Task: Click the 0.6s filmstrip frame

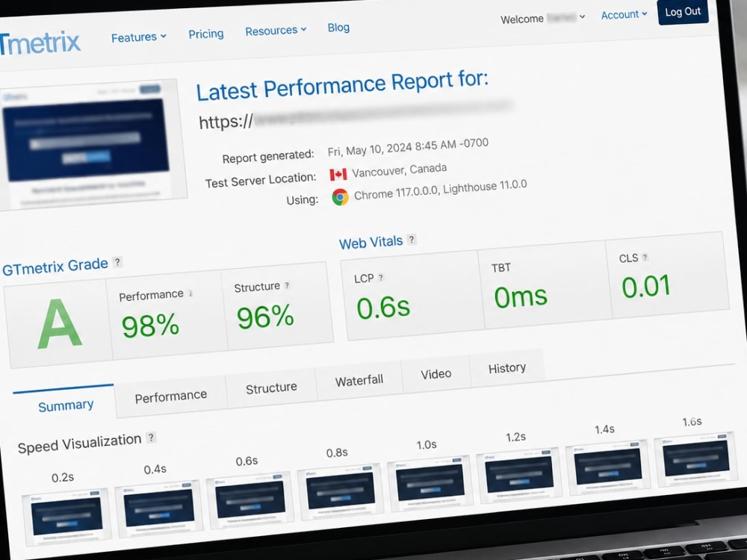Action: tap(250, 500)
